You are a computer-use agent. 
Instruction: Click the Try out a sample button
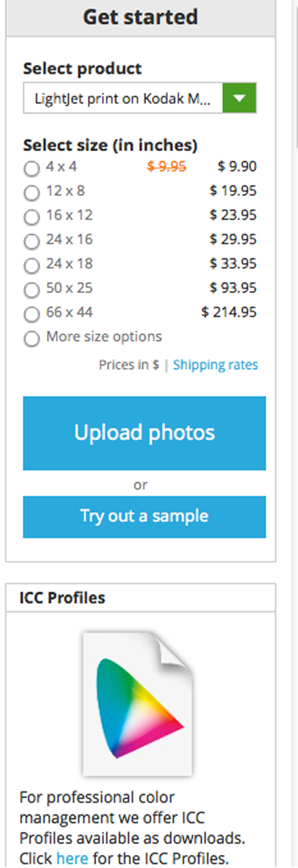coord(145,516)
